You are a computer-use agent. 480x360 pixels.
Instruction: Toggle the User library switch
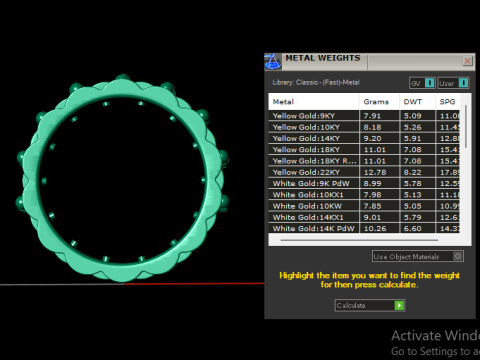(x=454, y=83)
